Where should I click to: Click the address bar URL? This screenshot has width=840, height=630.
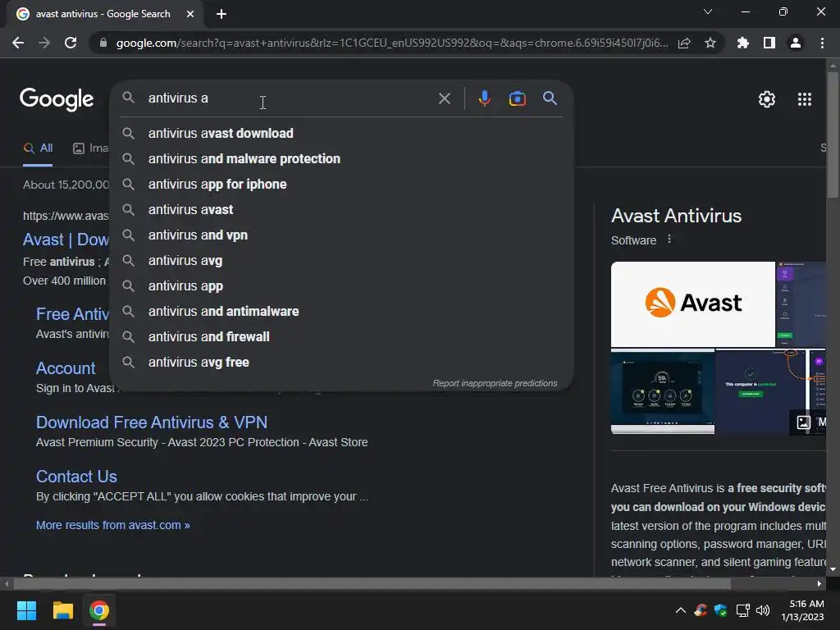(x=392, y=43)
